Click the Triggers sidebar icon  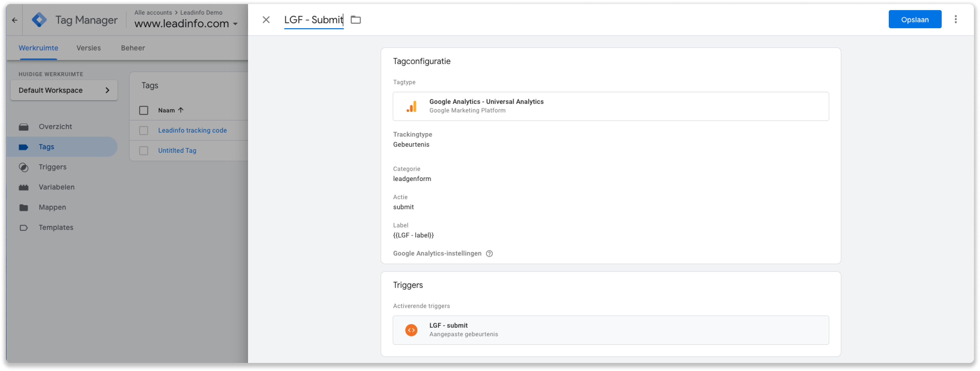[24, 167]
